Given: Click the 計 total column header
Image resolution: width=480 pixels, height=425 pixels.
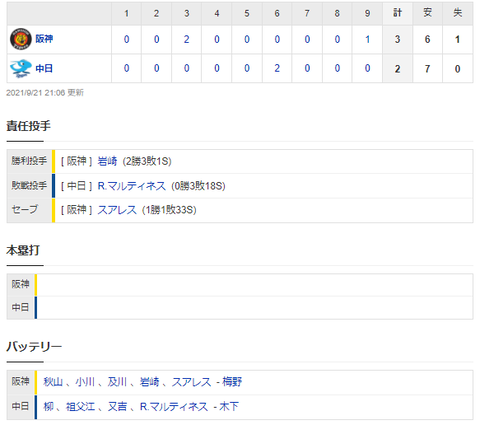Looking at the screenshot, I should (397, 13).
